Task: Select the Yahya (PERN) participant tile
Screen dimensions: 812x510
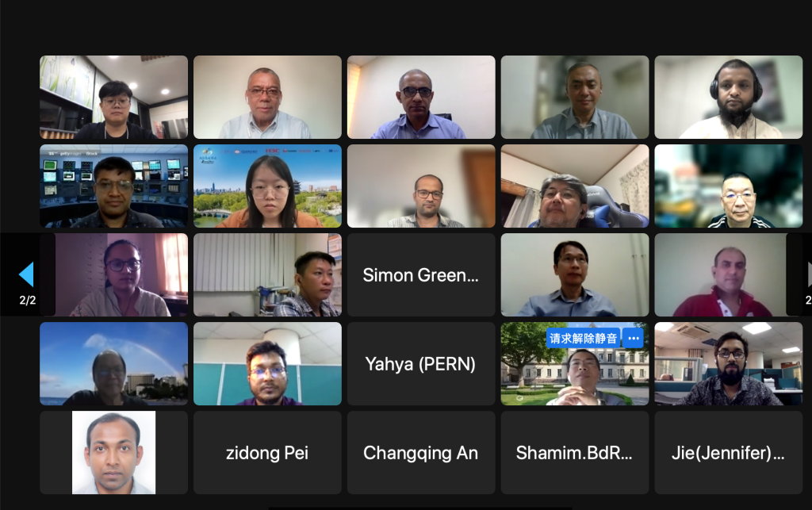Action: coord(421,364)
